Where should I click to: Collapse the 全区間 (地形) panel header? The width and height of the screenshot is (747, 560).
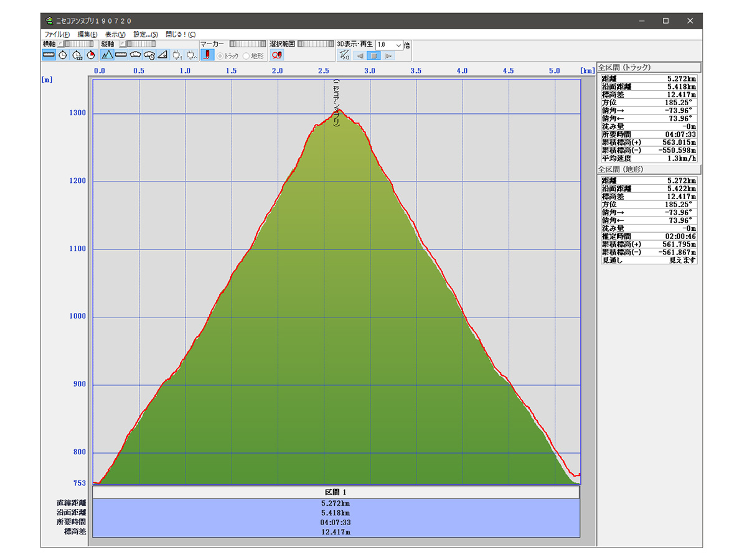click(x=648, y=169)
